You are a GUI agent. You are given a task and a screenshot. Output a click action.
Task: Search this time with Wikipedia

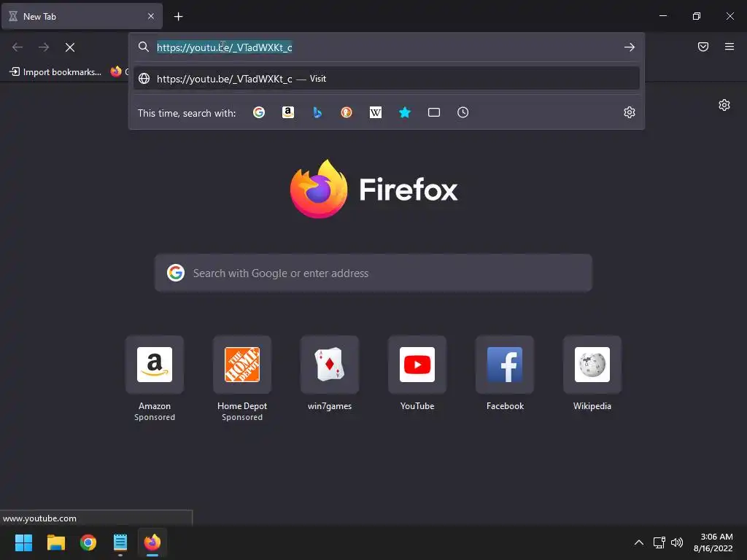376,112
